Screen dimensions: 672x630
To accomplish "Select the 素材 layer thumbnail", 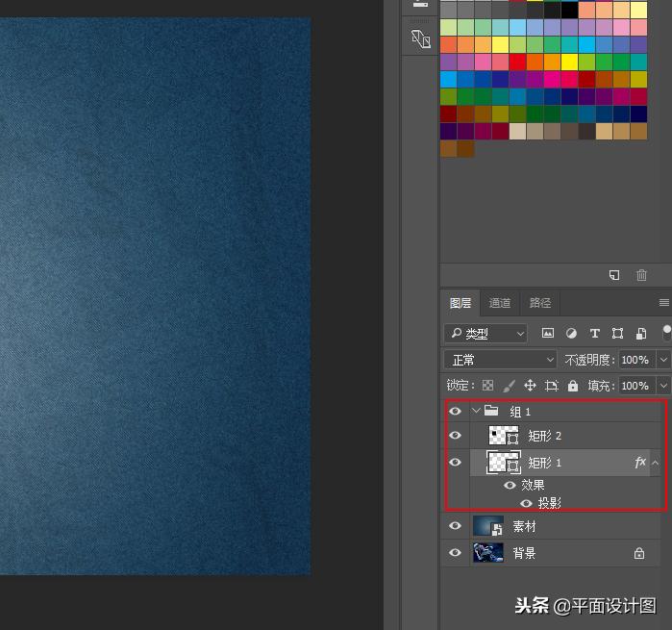I will (488, 526).
